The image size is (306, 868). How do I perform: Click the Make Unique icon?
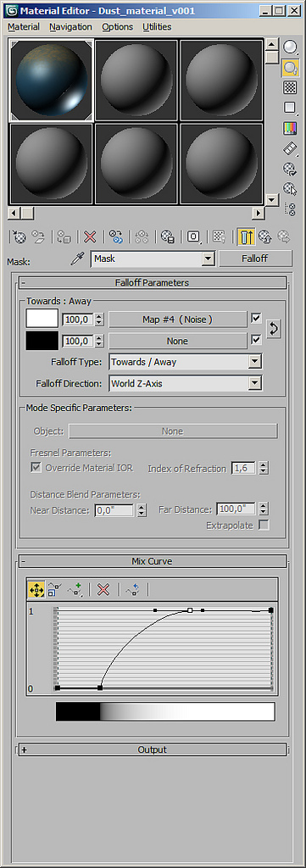pyautogui.click(x=142, y=237)
